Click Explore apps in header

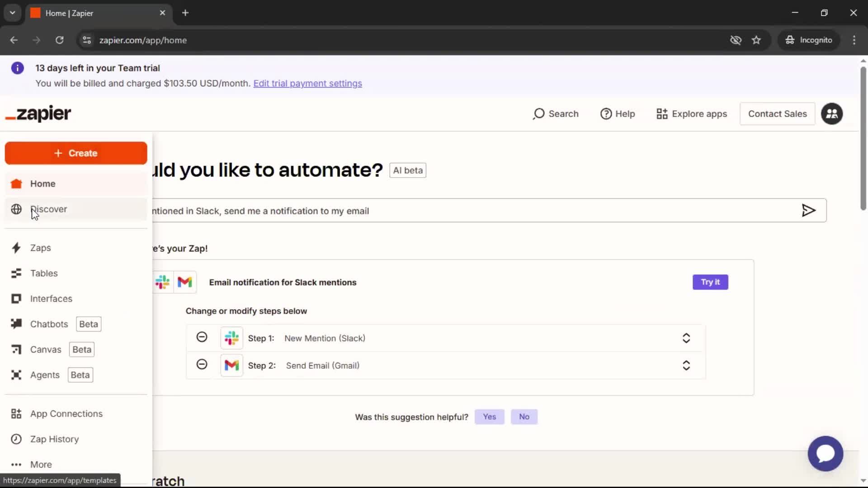pyautogui.click(x=692, y=114)
